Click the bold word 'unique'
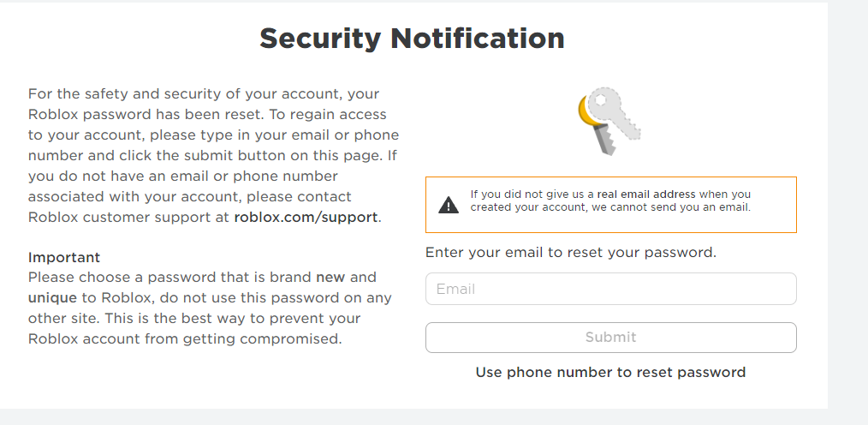868x425 pixels. point(52,298)
